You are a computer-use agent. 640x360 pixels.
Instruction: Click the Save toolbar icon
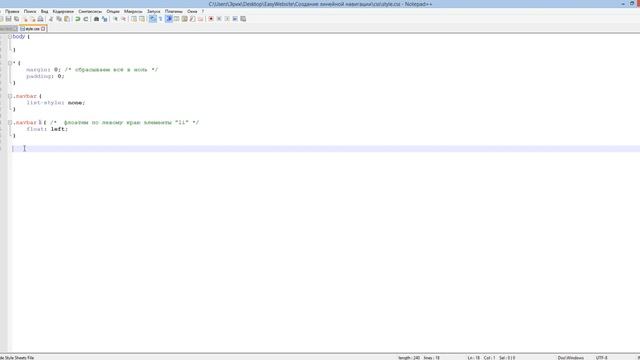click(8, 19)
